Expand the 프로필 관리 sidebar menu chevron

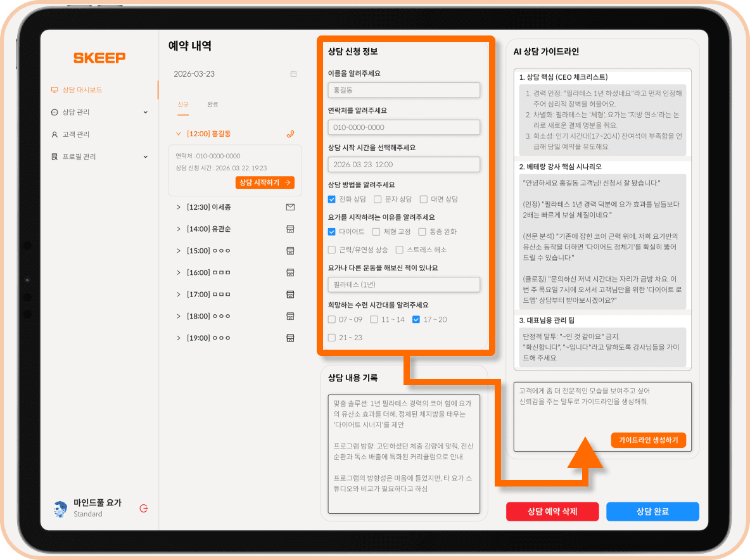[146, 156]
